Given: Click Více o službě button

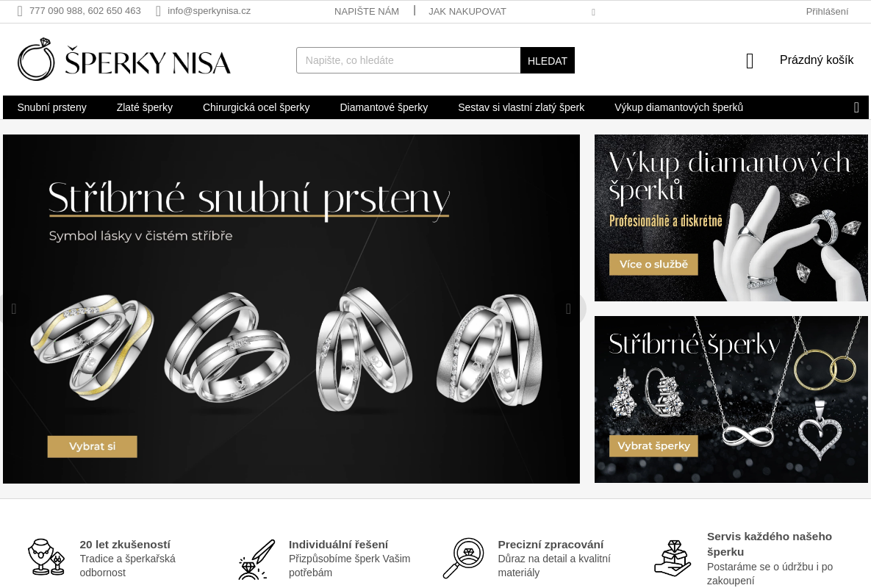Looking at the screenshot, I should tap(653, 264).
